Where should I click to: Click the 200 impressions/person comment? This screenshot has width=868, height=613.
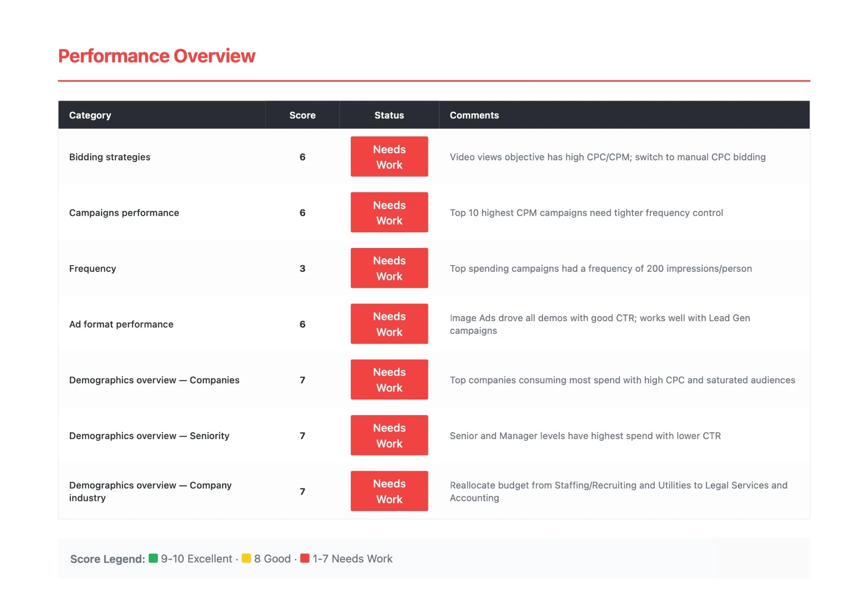(601, 268)
